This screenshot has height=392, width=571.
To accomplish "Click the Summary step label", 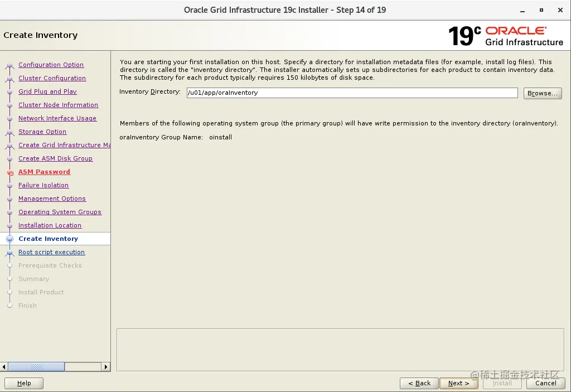I will [x=34, y=279].
